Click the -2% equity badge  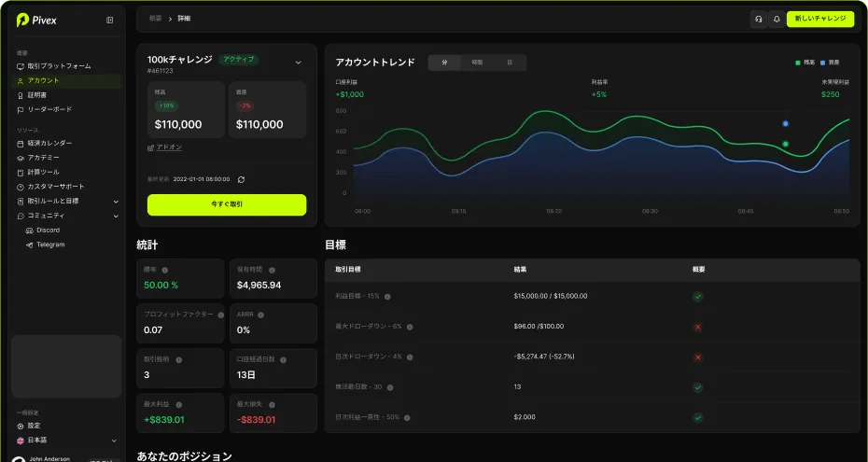point(245,105)
